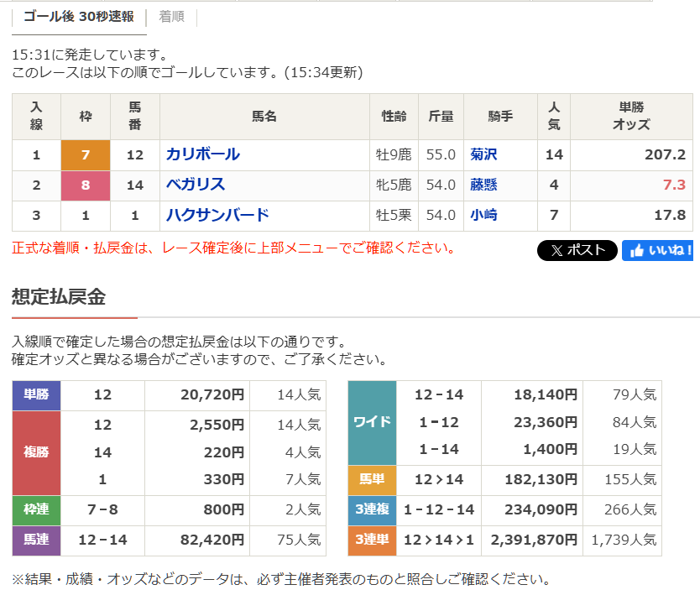The width and height of the screenshot is (700, 590).
Task: Click the 12>14>1 trifecta combination
Action: (x=439, y=540)
